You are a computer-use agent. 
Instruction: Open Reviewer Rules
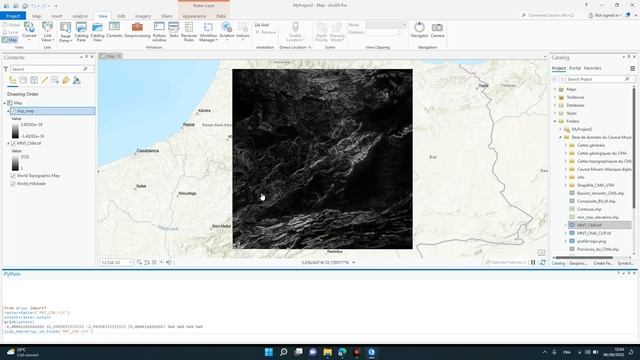click(189, 31)
